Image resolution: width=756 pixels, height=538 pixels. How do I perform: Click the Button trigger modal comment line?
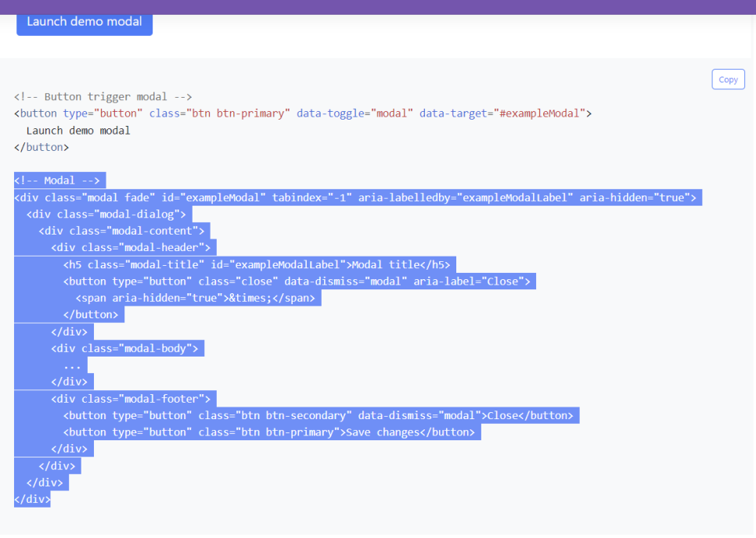(103, 97)
